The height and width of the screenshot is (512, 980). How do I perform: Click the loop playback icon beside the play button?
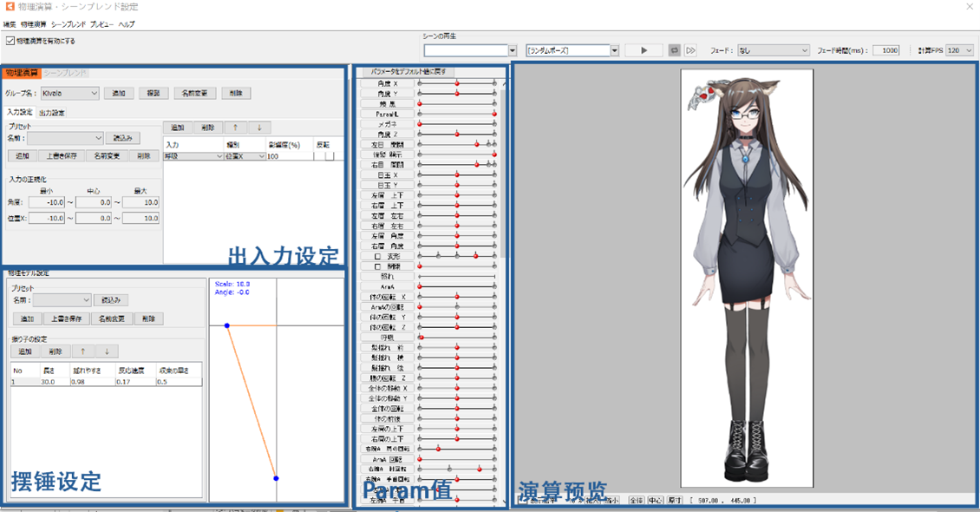click(676, 50)
